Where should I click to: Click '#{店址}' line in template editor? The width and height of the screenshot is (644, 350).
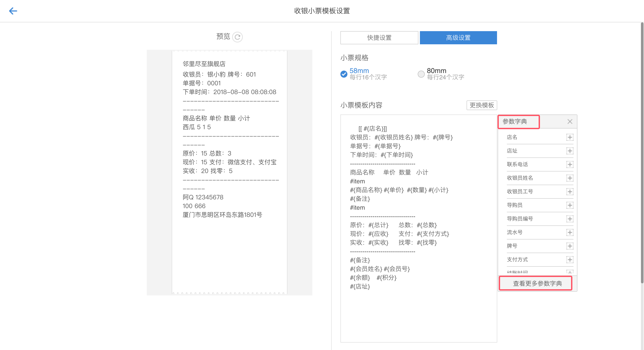(x=360, y=286)
